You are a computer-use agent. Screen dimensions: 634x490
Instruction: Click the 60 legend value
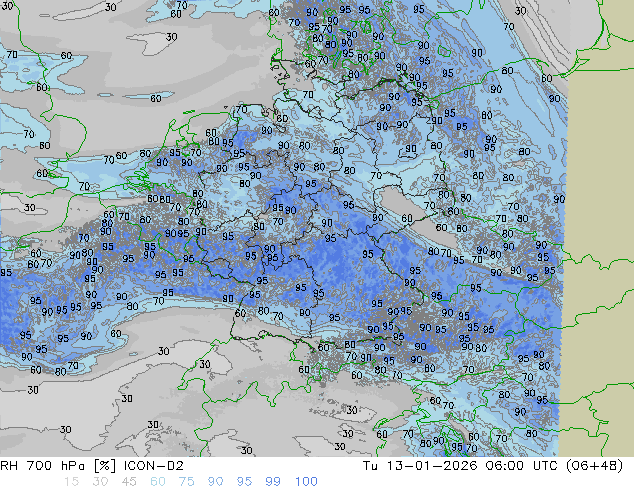(158, 481)
